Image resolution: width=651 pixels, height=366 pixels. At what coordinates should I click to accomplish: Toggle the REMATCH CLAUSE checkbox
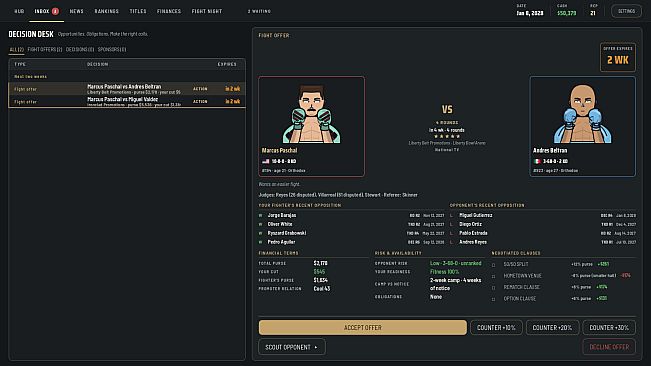click(494, 288)
